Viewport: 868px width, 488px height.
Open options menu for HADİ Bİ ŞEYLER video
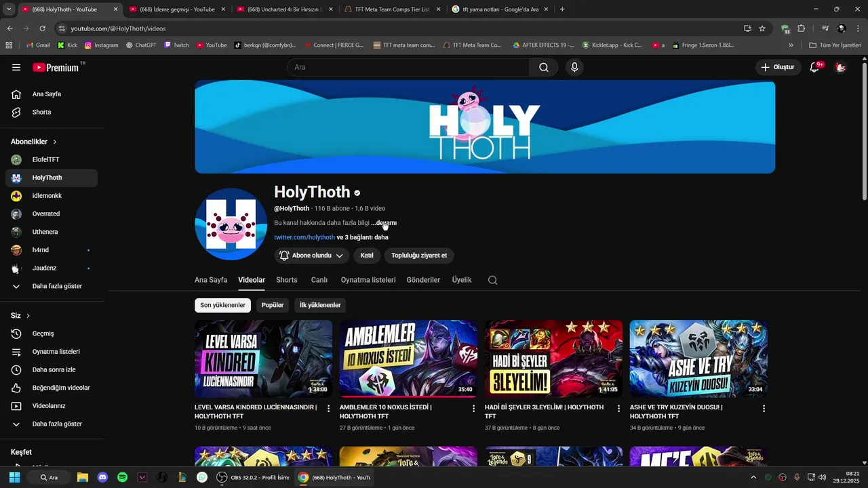coord(618,409)
